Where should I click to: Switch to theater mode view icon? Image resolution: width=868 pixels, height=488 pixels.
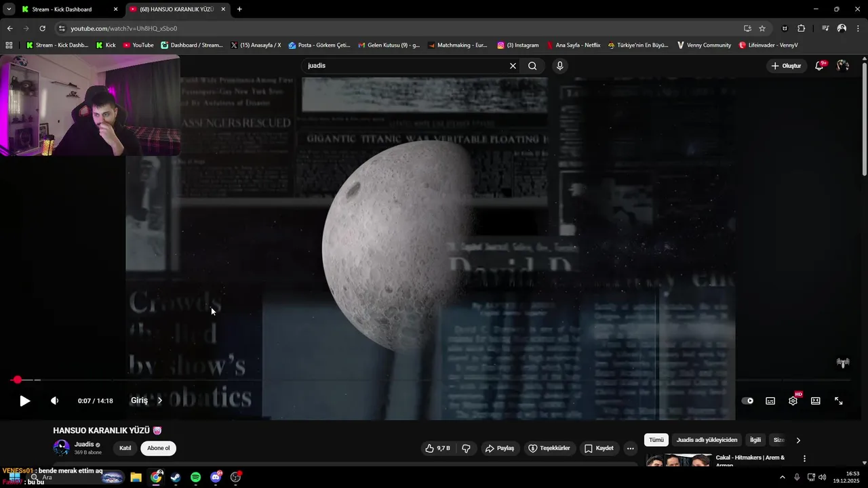(x=816, y=401)
